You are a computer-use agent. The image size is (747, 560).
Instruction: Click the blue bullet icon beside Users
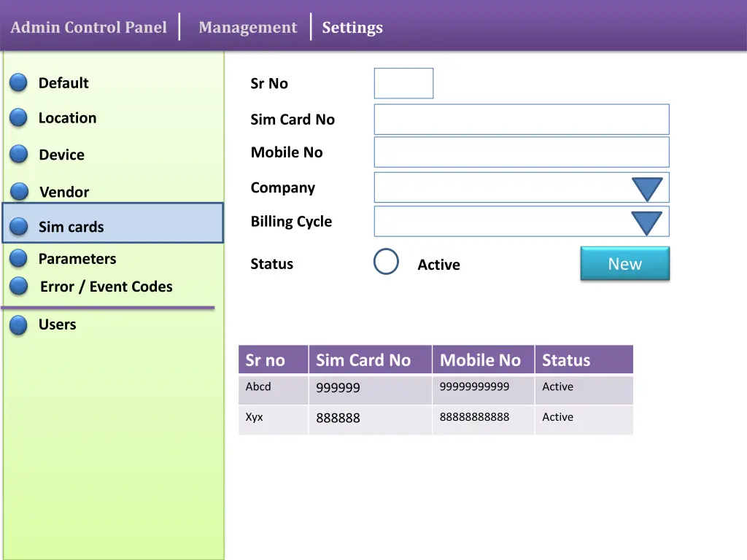(18, 325)
